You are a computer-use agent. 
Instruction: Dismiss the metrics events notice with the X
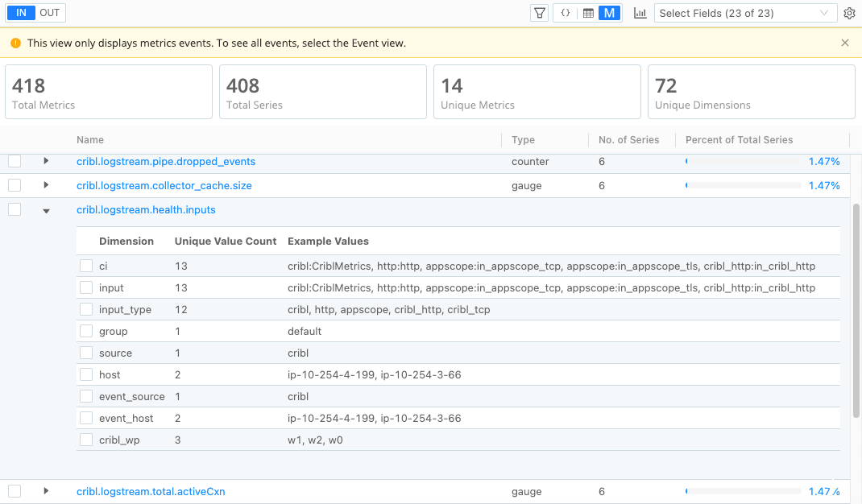click(x=844, y=42)
